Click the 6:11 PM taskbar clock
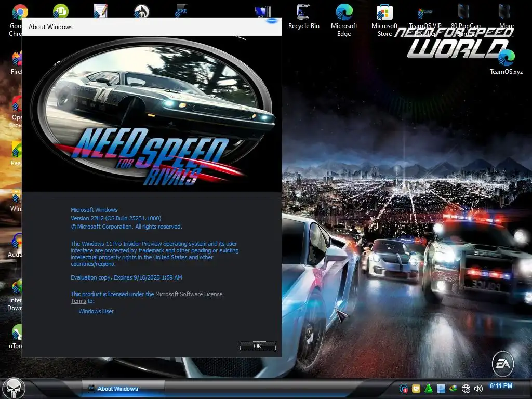 501,386
